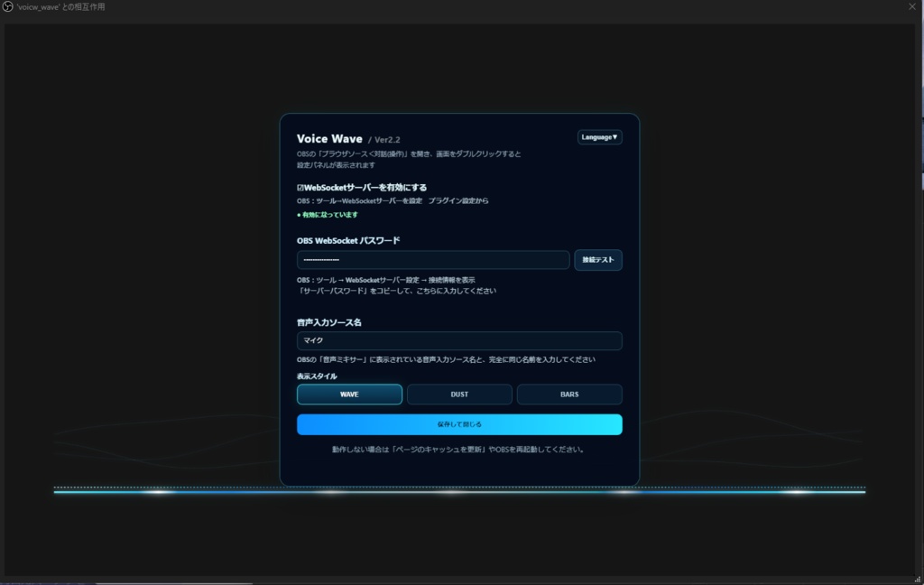Focus the 音声入力ソース名 field containing マイク
924x585 pixels.
459,340
